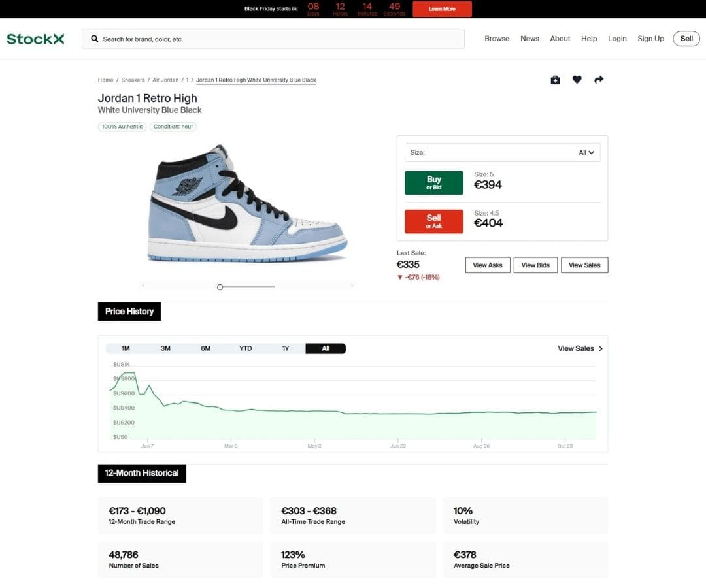This screenshot has width=706, height=588.
Task: Click the View Sales chevron arrow
Action: coord(601,349)
